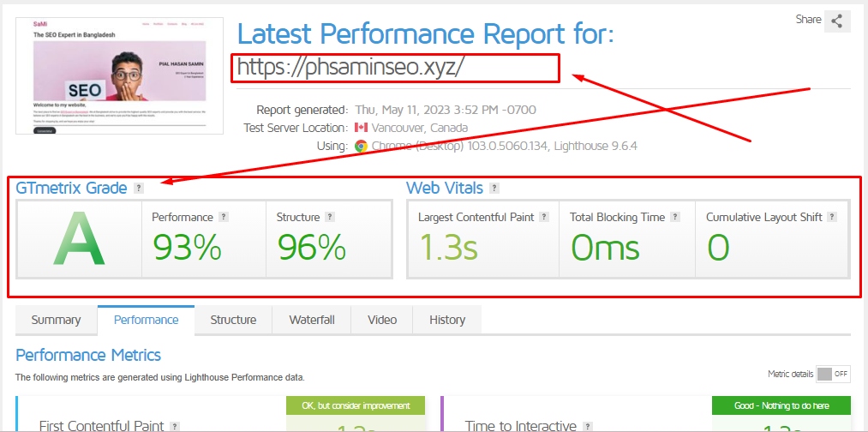This screenshot has height=432, width=868.
Task: Click the 0ms Total Blocking Time value
Action: 605,247
